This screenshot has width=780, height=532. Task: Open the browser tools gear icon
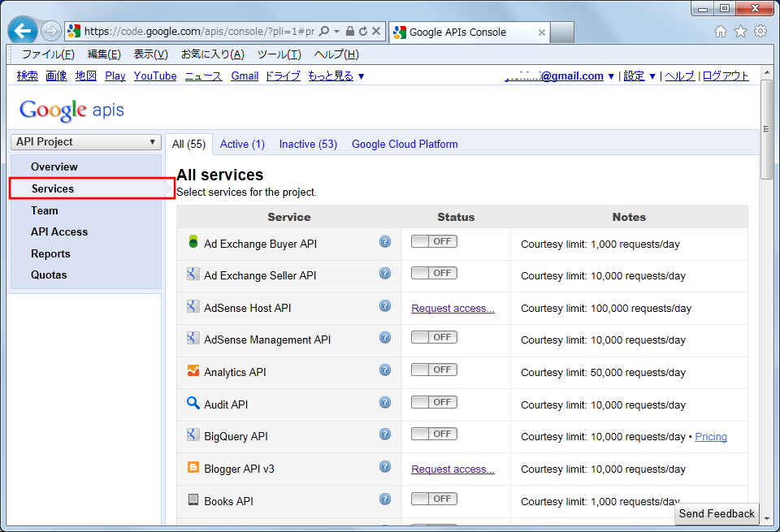(x=760, y=32)
